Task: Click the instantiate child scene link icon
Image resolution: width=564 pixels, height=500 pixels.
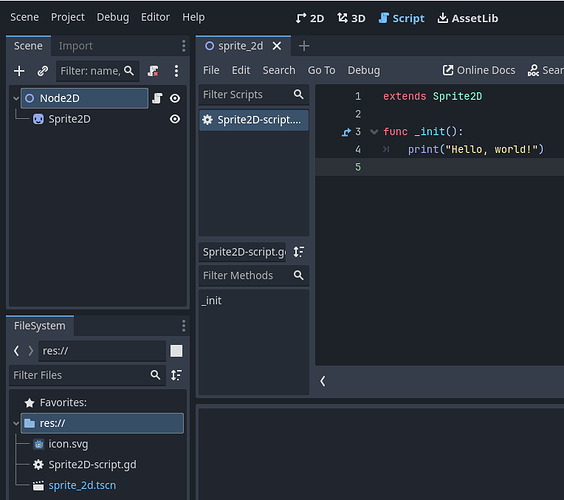Action: point(43,71)
